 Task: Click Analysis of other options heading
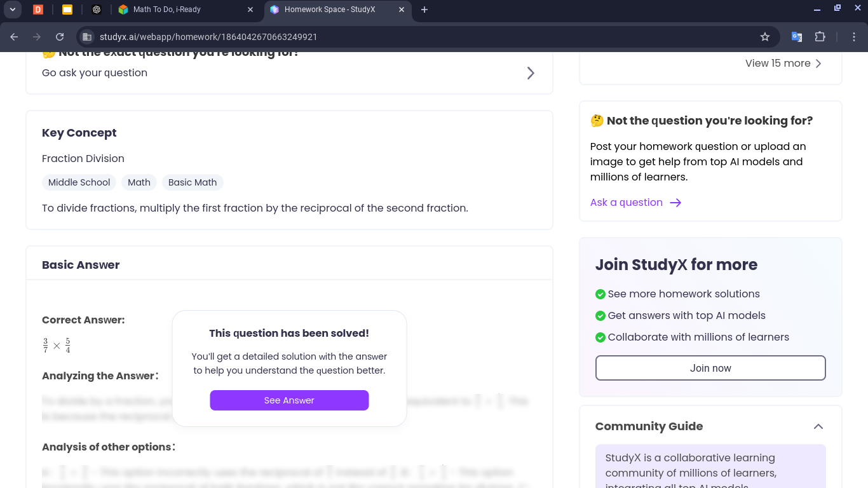coord(109,447)
